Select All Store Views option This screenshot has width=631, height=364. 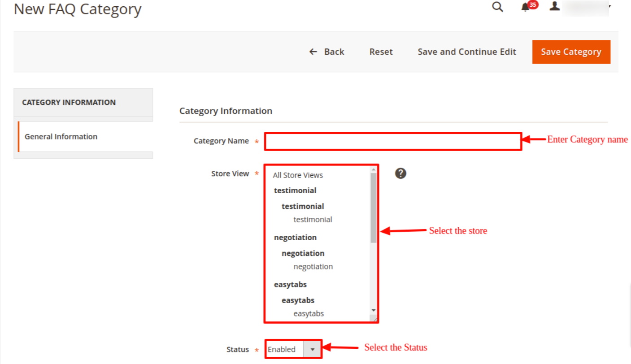pos(298,175)
